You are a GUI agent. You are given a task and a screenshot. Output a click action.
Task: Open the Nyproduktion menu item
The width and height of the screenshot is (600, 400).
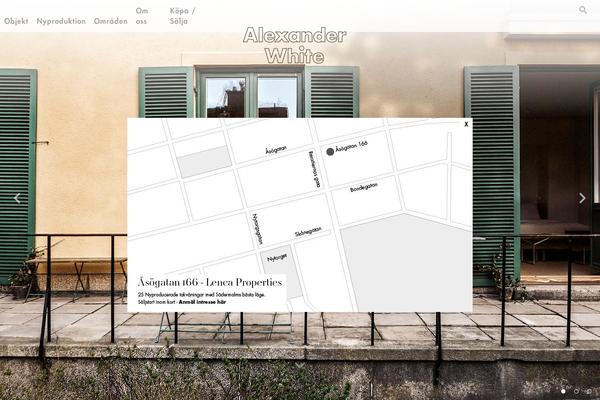pyautogui.click(x=61, y=21)
